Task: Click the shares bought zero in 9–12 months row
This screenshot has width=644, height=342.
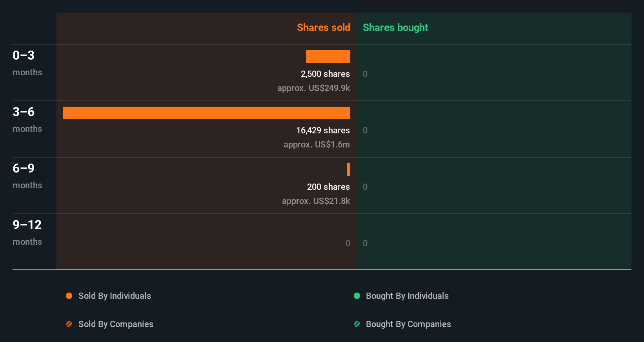Action: pyautogui.click(x=365, y=243)
